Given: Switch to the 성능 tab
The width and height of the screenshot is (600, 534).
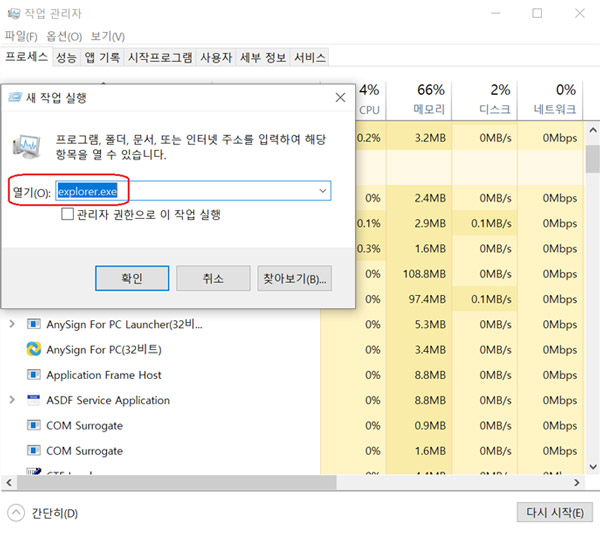Looking at the screenshot, I should point(66,57).
